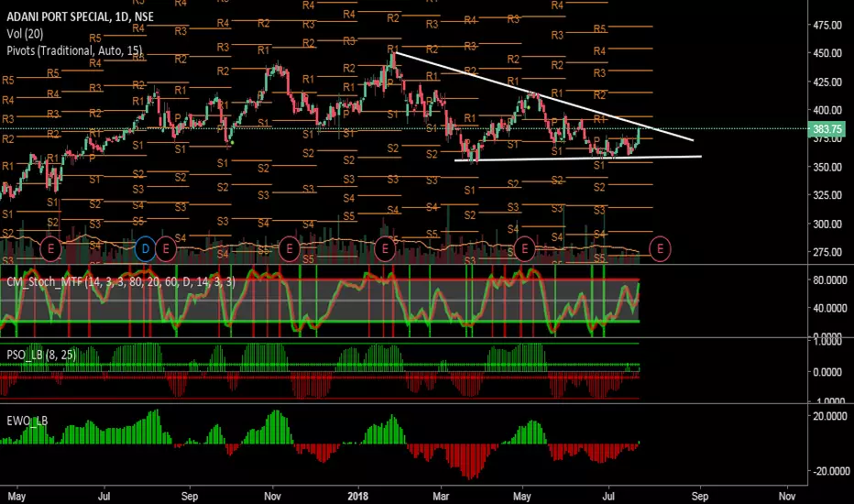Click the 40.0000 stochastic scale label
The height and width of the screenshot is (504, 854).
(829, 309)
